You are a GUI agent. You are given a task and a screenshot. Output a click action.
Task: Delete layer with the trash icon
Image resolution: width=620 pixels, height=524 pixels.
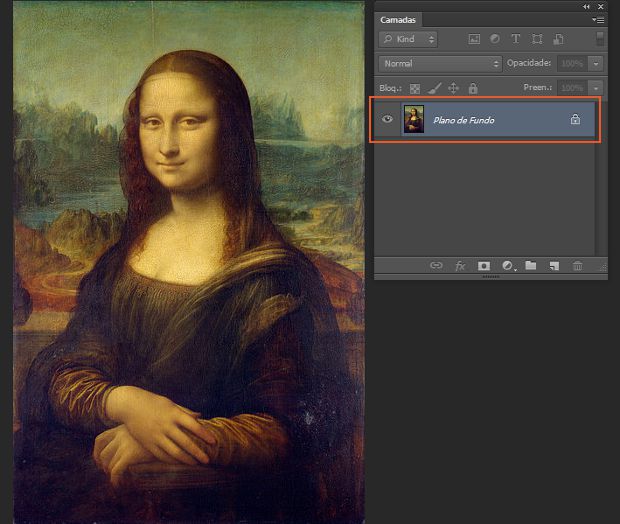[x=577, y=266]
